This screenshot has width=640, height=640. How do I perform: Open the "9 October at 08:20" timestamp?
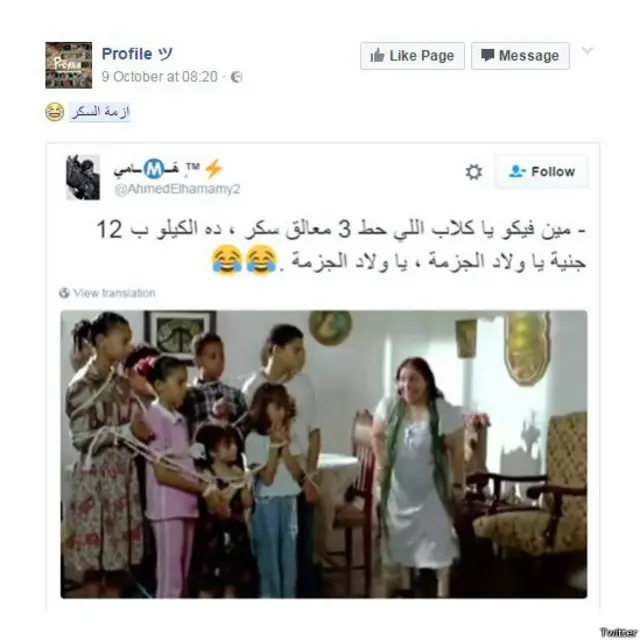pyautogui.click(x=160, y=77)
